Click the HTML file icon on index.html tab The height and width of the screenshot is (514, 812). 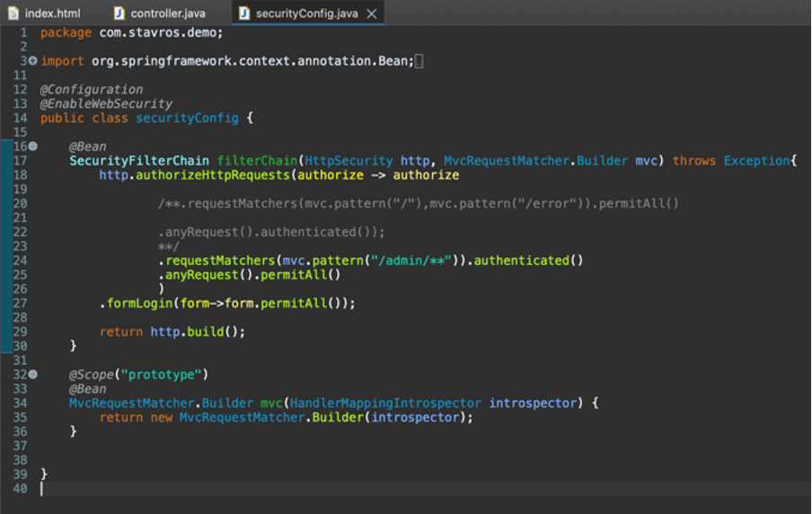pos(13,13)
